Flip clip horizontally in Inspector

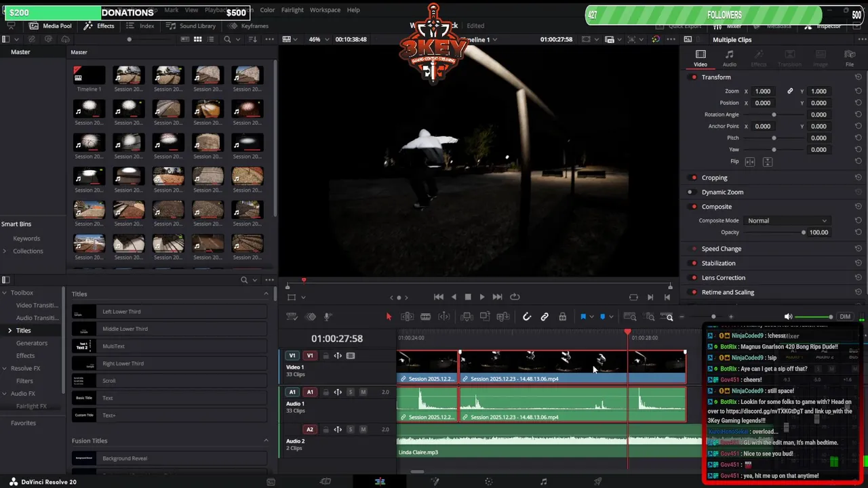point(750,162)
